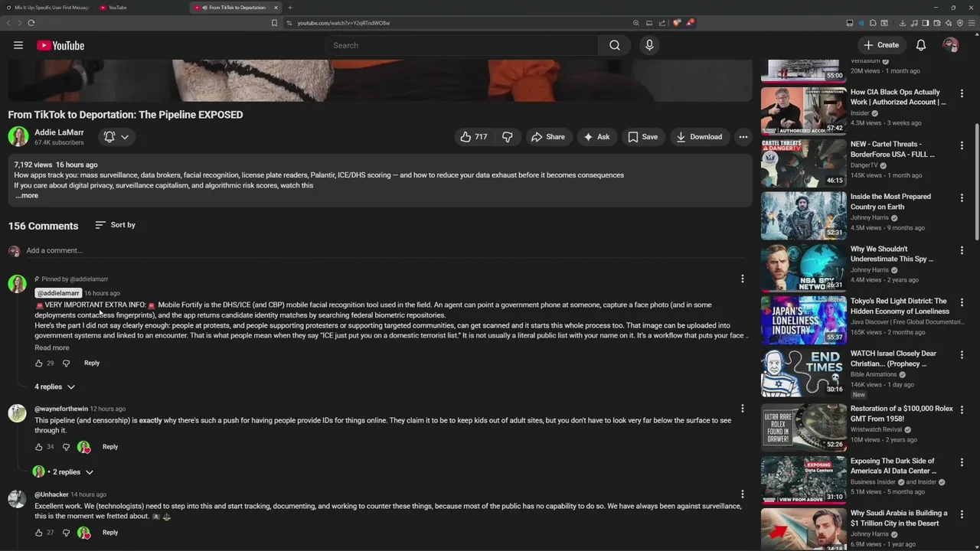Open browser downloads icon in toolbar
This screenshot has height=551, width=980.
(903, 23)
